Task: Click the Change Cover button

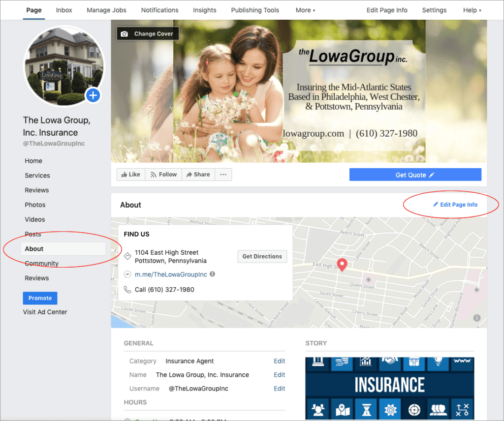Action: [x=148, y=34]
